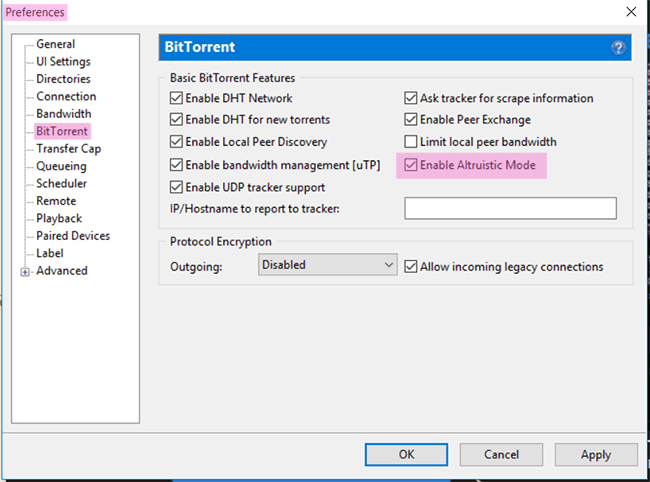The width and height of the screenshot is (650, 482).
Task: Uncheck Allow incoming legacy connections
Action: (x=410, y=266)
